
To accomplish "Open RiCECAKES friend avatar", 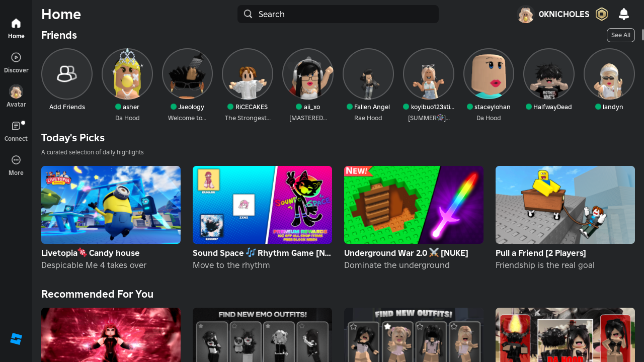I will (248, 74).
